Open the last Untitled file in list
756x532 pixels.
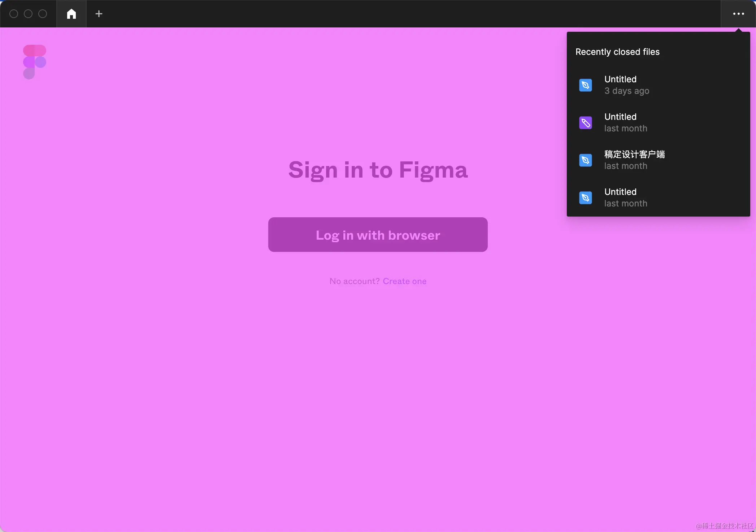(620, 192)
